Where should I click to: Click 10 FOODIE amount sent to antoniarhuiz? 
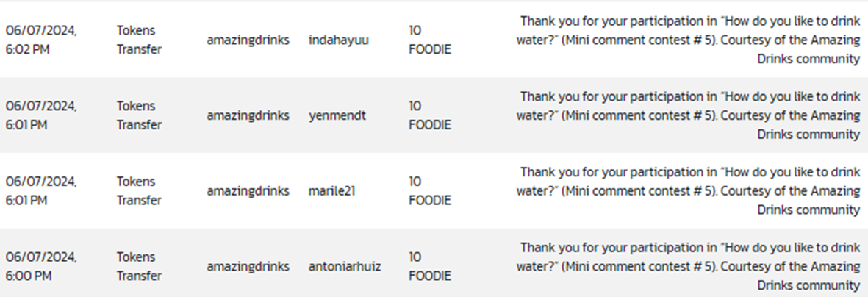point(430,267)
